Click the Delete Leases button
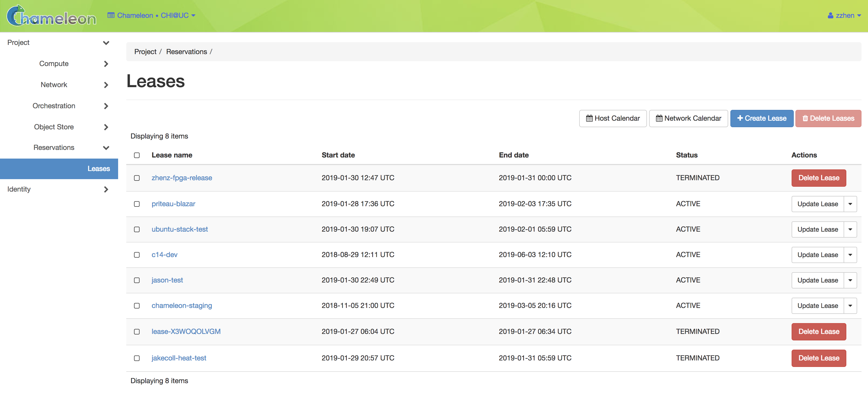This screenshot has width=868, height=394. (828, 119)
